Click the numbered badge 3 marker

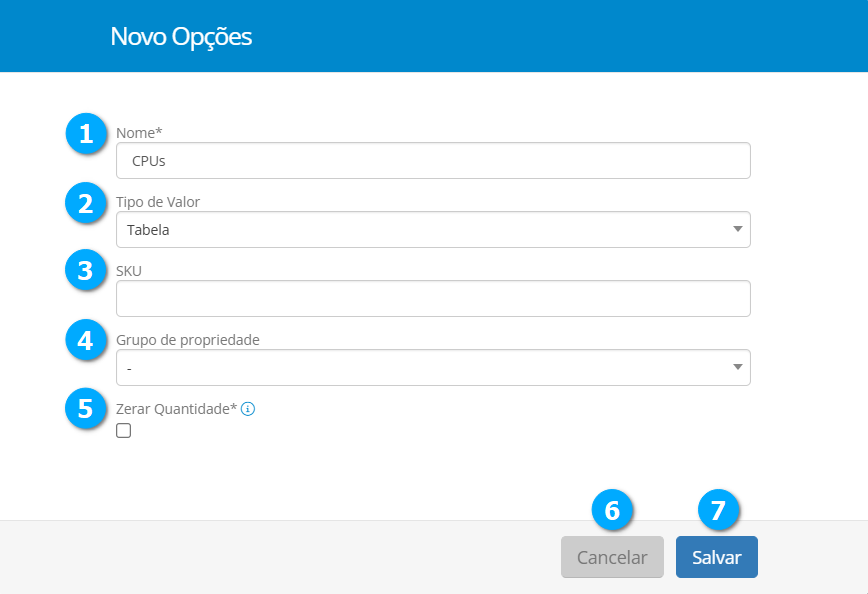pos(86,271)
